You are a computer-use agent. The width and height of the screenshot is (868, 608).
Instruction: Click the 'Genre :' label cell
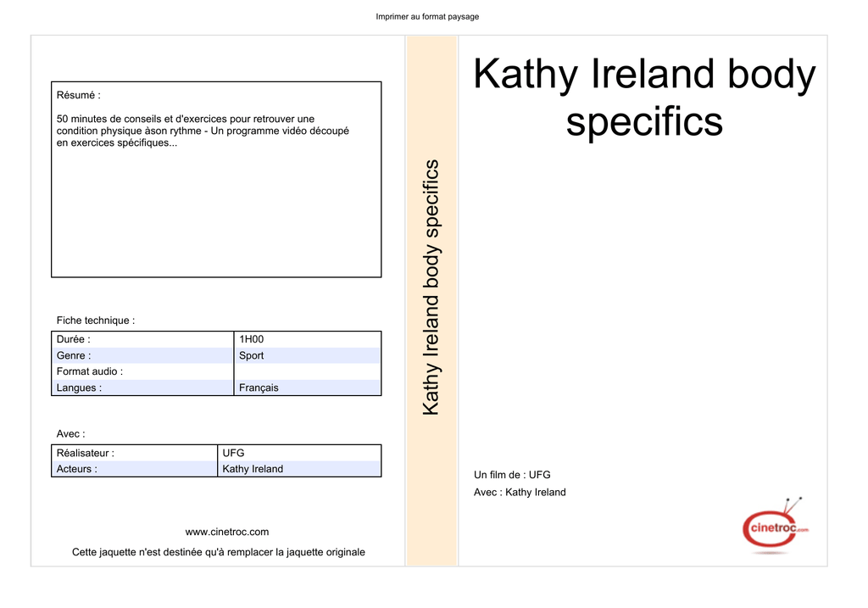coord(142,355)
